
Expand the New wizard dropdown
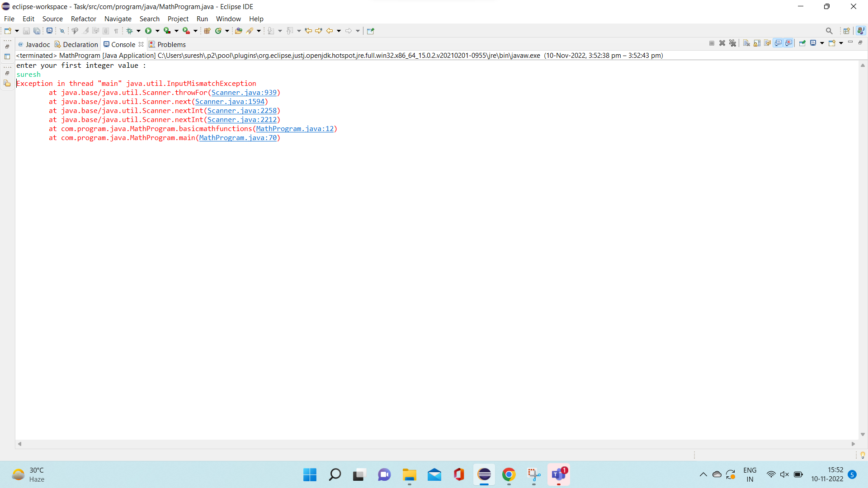pos(17,30)
